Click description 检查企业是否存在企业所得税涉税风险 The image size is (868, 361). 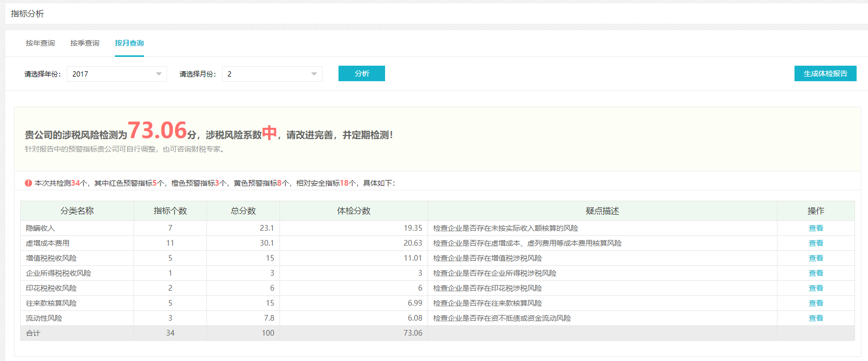[x=495, y=273]
